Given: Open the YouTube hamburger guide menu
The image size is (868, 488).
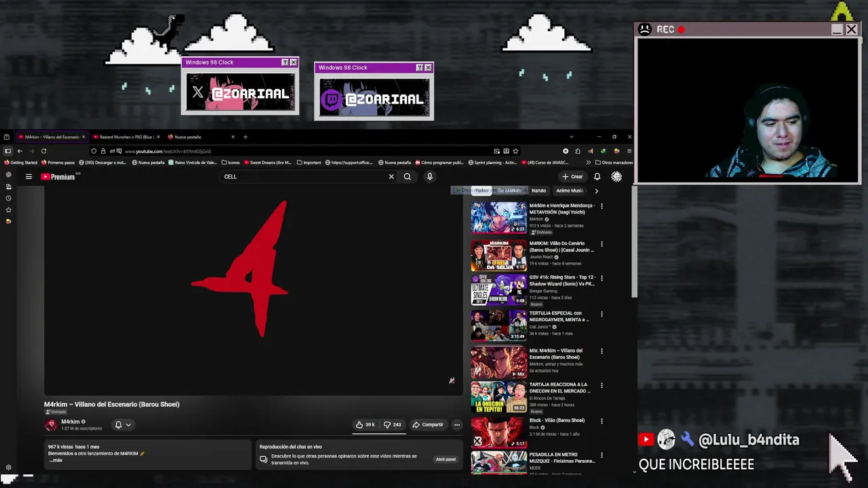Looking at the screenshot, I should (x=28, y=177).
